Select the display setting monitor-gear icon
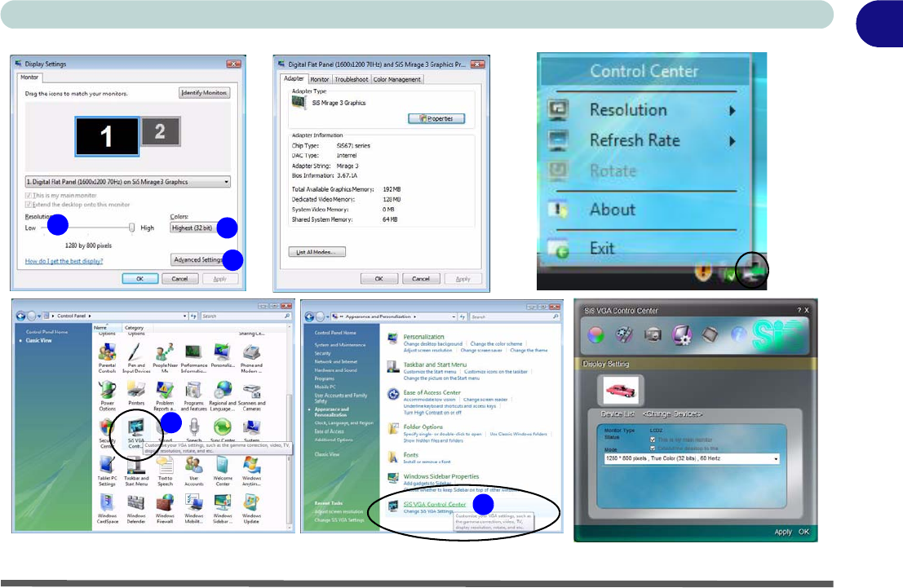Screen dimensions: 903x588 click(x=682, y=334)
